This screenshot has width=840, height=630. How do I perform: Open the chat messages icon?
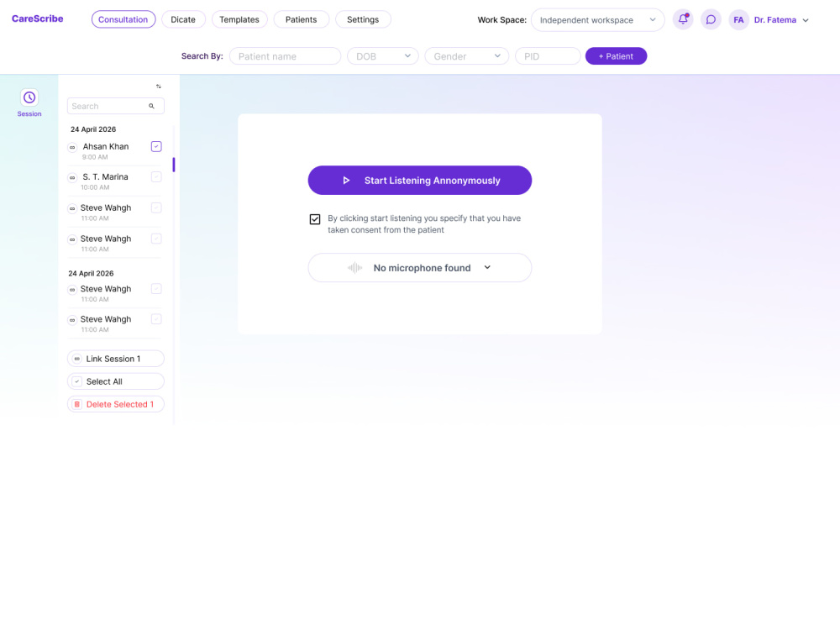coord(711,20)
